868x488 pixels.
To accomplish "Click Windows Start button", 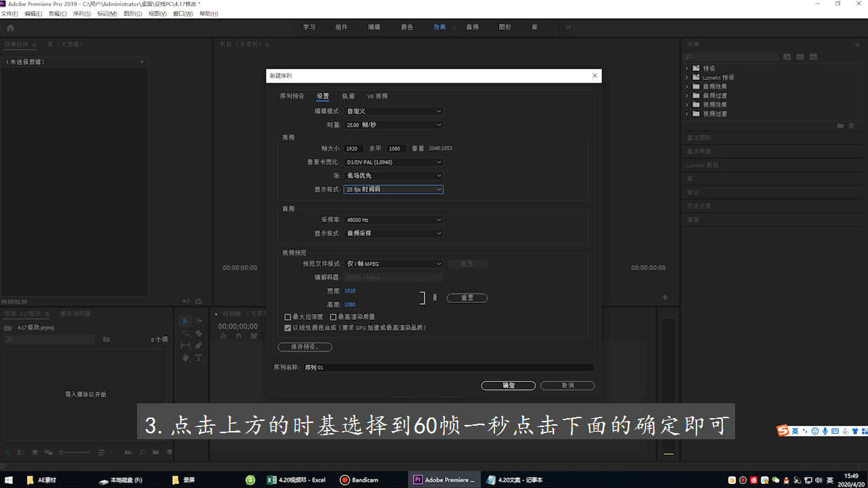I will pos(10,480).
